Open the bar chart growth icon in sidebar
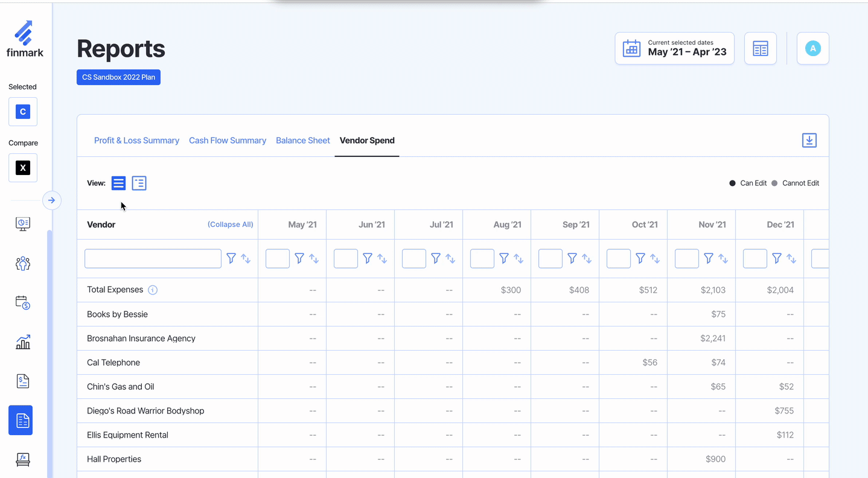 click(x=23, y=342)
